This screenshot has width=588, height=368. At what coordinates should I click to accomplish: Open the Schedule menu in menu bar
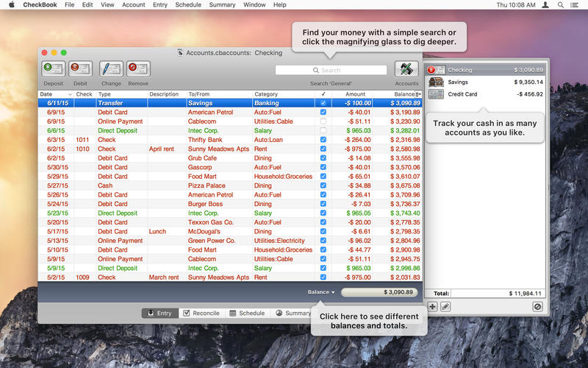click(x=188, y=4)
